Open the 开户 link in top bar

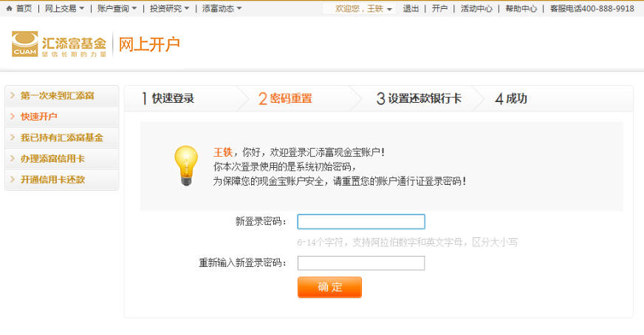(440, 8)
